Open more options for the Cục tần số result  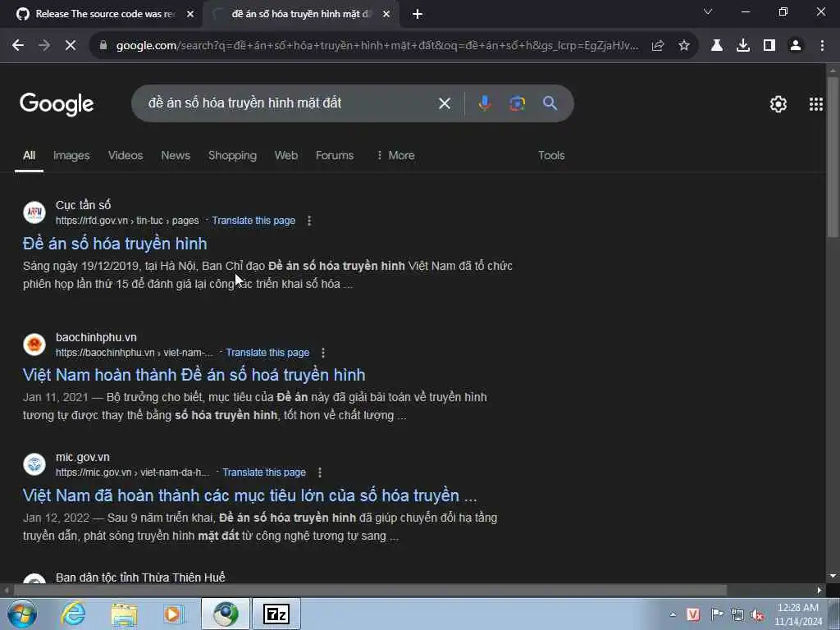309,221
